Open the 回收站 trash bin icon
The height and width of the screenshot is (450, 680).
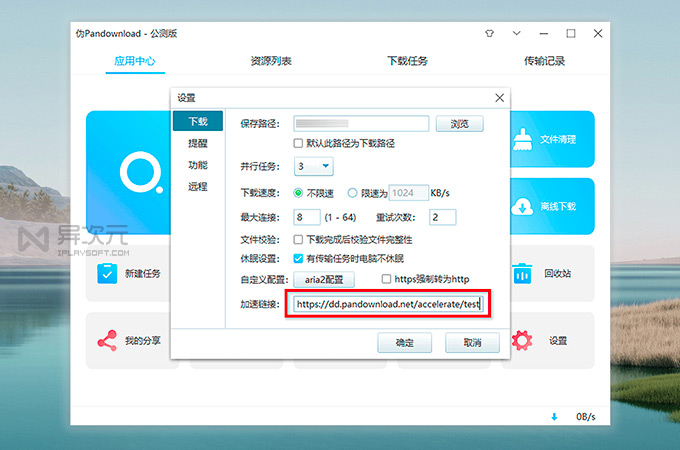pyautogui.click(x=522, y=274)
